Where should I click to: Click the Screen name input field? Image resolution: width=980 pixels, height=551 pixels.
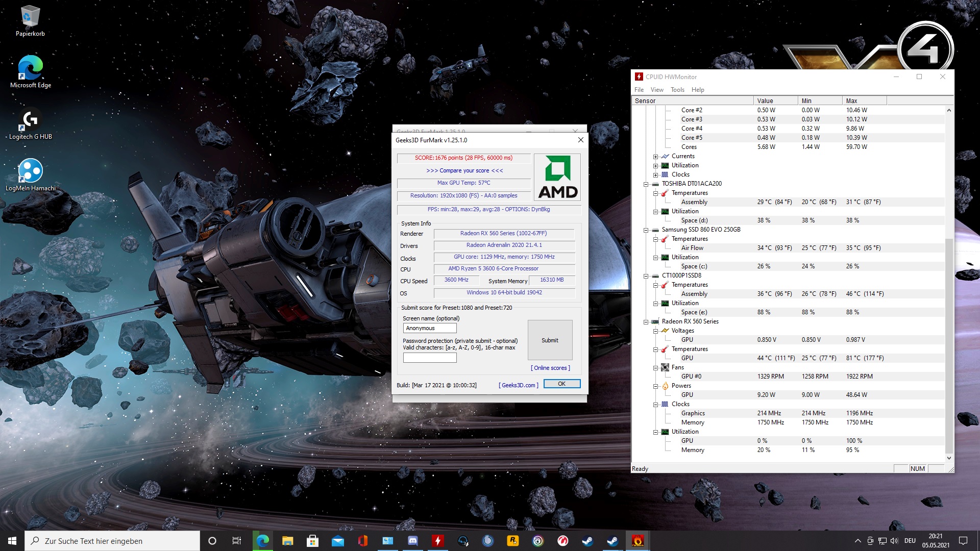coord(429,329)
